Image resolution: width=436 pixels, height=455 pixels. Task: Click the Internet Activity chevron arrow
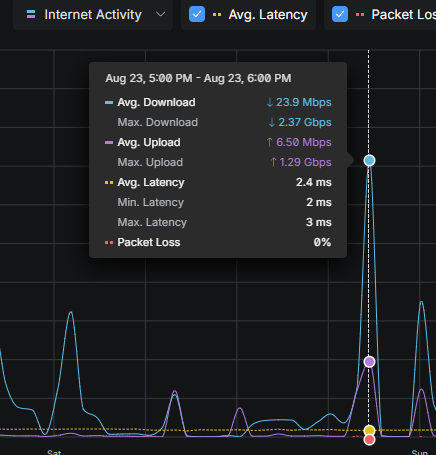161,14
